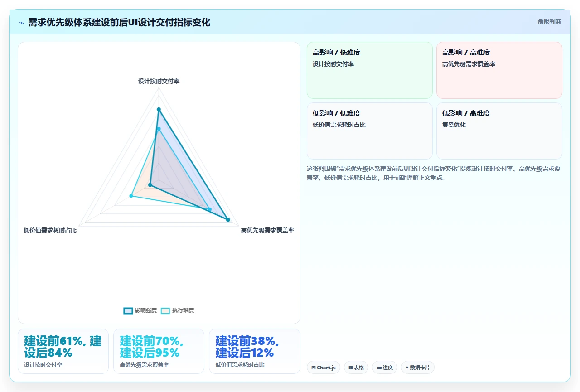
Task: Click the 设计按时交付率 radar axis label
Action: tap(159, 81)
